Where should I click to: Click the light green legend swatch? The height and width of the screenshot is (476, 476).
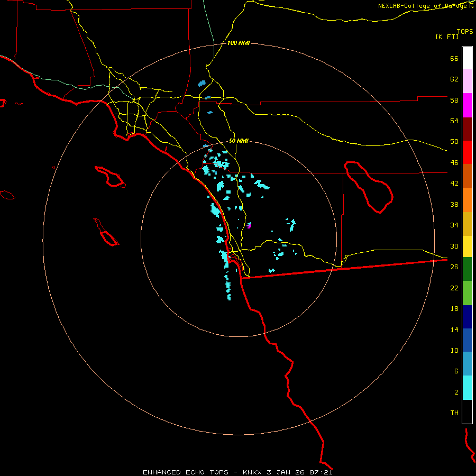[467, 293]
